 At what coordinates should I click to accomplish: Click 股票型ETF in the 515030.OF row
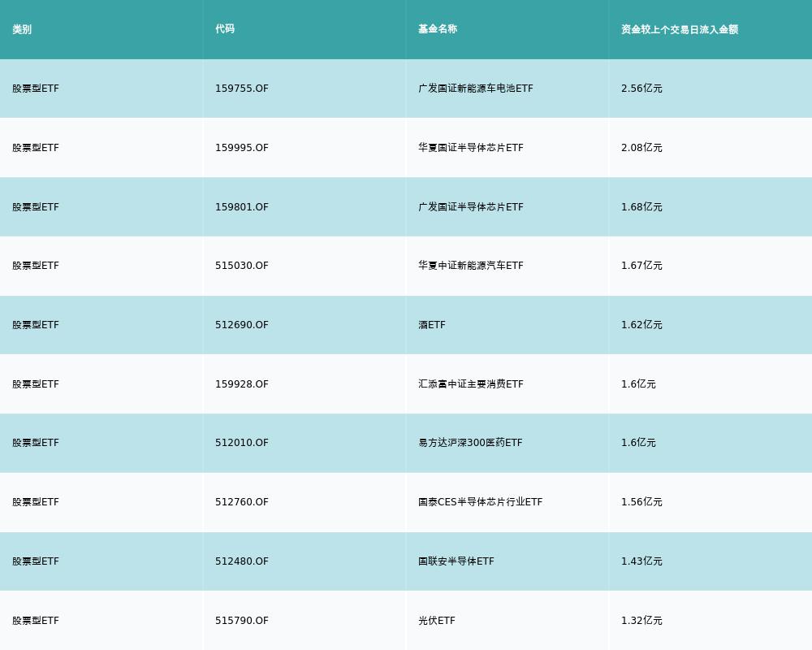coord(36,266)
